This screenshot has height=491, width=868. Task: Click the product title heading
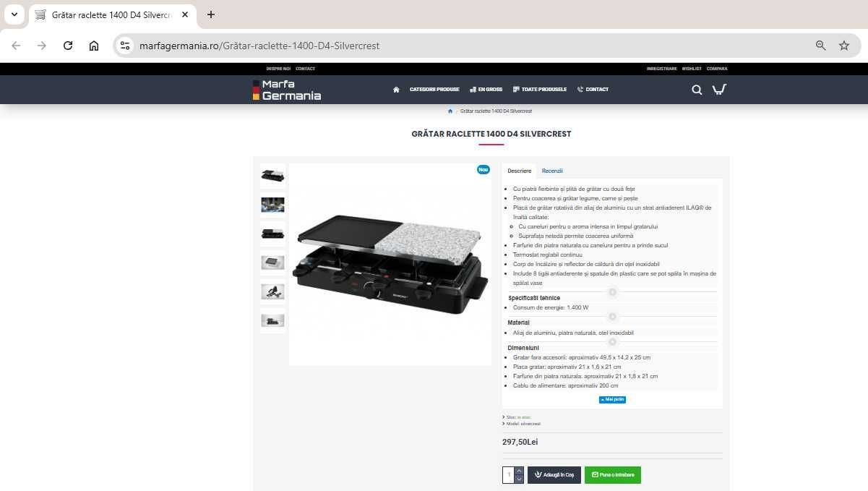491,134
